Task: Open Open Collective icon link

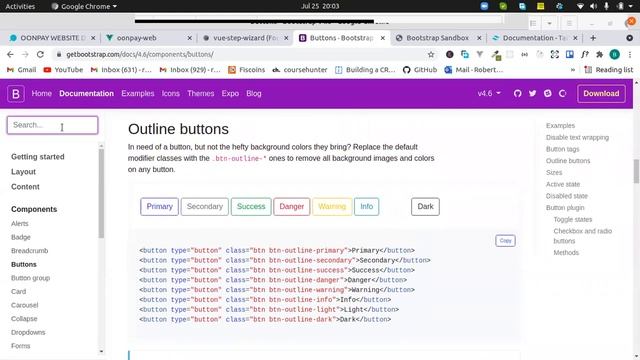Action: (x=562, y=93)
